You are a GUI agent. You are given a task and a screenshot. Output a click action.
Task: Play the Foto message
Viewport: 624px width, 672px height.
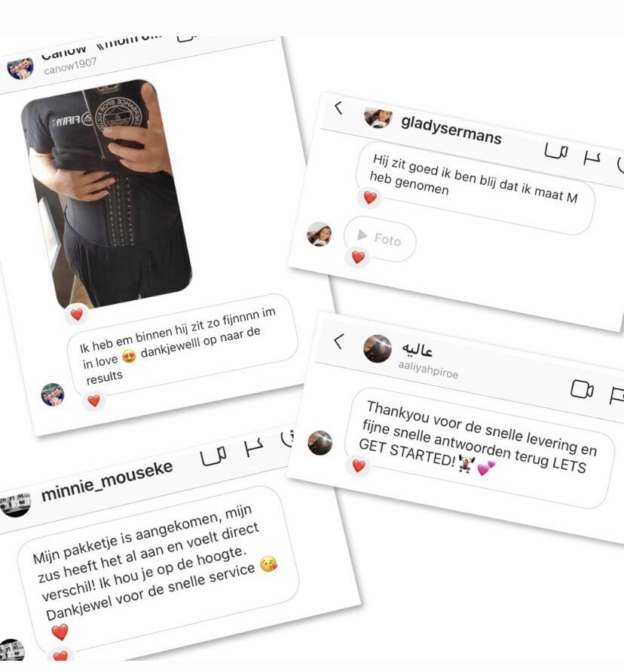[380, 238]
